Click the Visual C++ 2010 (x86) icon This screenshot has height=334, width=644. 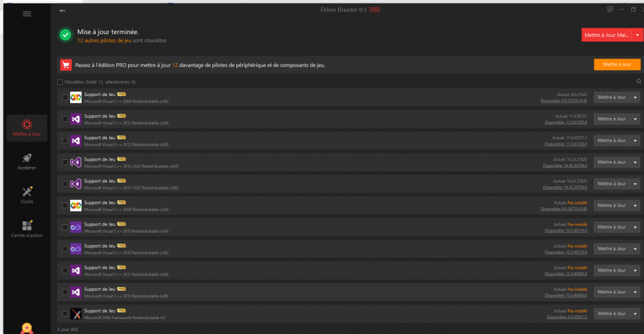76,248
